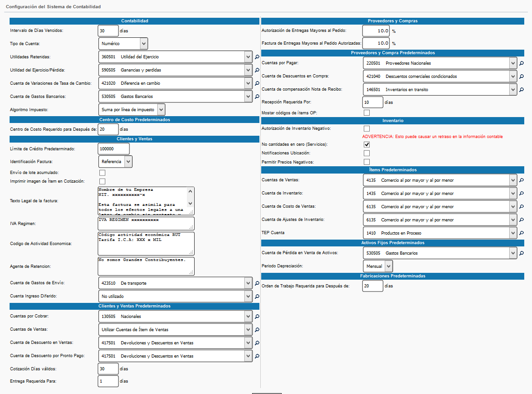The height and width of the screenshot is (394, 532).
Task: Check Permitir Precios Negativos option
Action: 367,162
